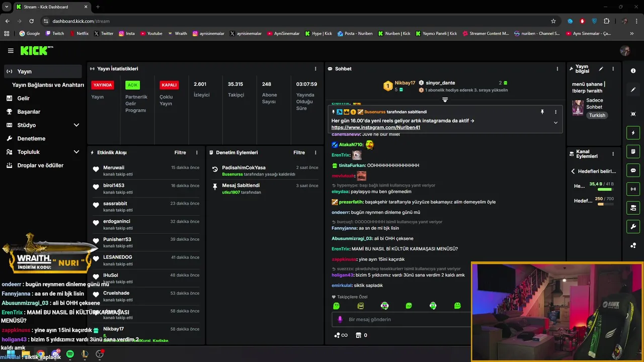Image resolution: width=644 pixels, height=362 pixels.
Task: Expand the Topluluk sidebar section
Action: tap(43, 152)
